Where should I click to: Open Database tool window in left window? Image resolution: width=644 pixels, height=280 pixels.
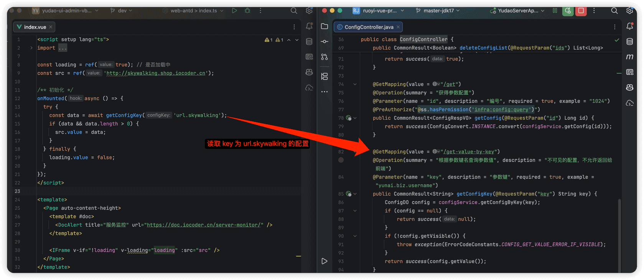pyautogui.click(x=309, y=41)
